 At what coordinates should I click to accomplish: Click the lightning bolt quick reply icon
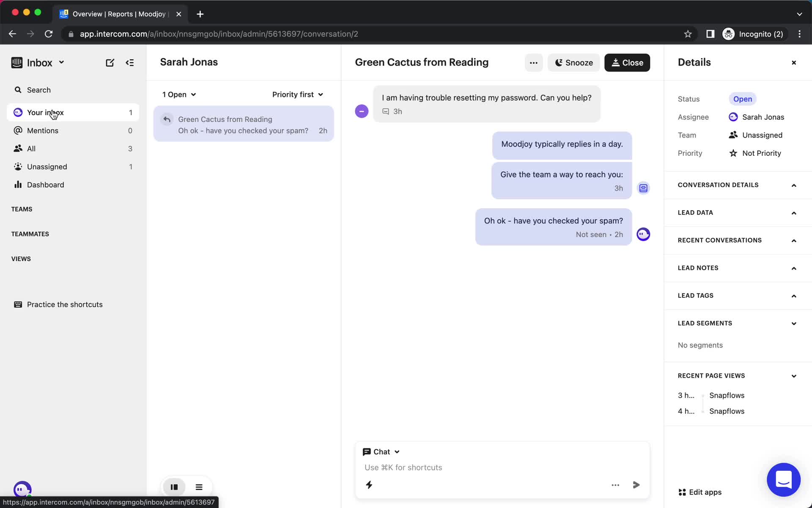click(x=369, y=485)
